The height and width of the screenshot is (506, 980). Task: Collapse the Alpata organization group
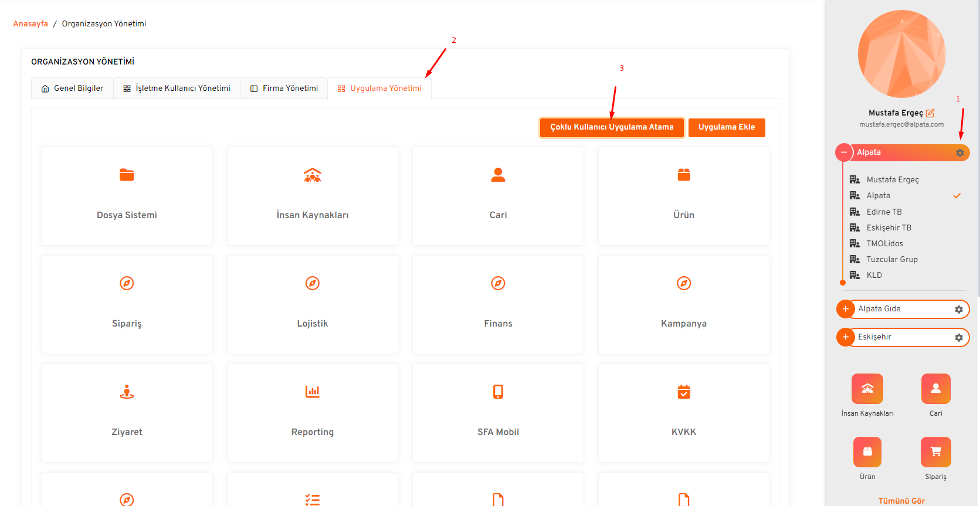pyautogui.click(x=844, y=152)
